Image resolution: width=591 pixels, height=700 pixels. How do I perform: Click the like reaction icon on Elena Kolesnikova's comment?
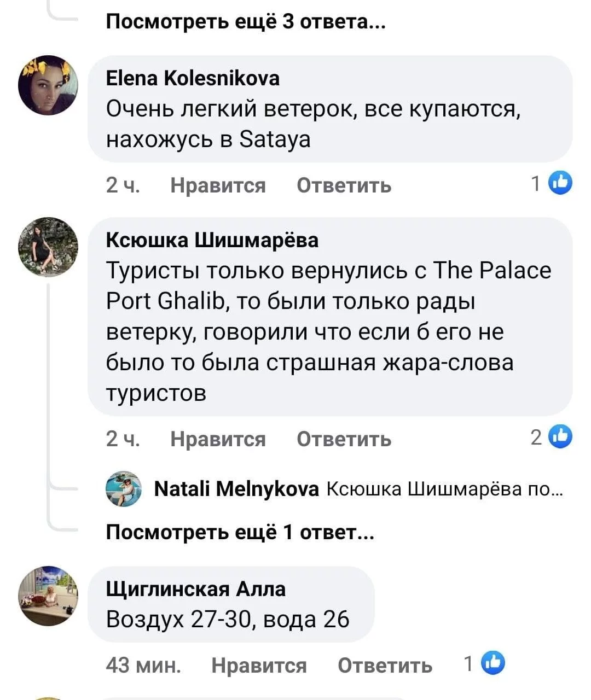560,184
